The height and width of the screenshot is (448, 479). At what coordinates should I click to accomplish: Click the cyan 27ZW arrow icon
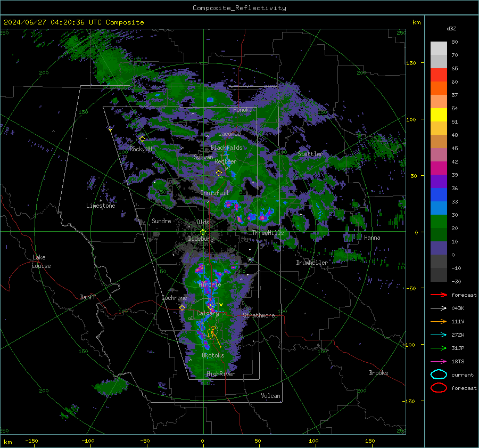coord(439,335)
